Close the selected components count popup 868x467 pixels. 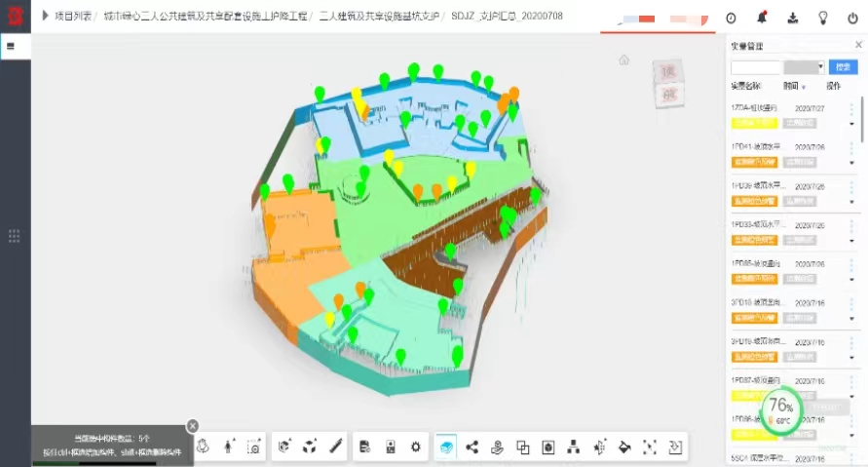pos(193,425)
